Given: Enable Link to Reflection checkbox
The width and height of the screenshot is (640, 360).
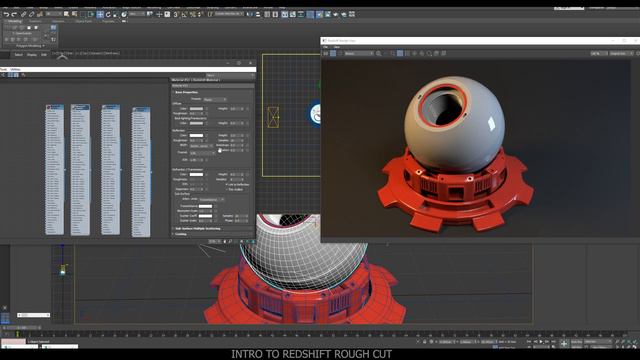Looking at the screenshot, I should pos(227,184).
